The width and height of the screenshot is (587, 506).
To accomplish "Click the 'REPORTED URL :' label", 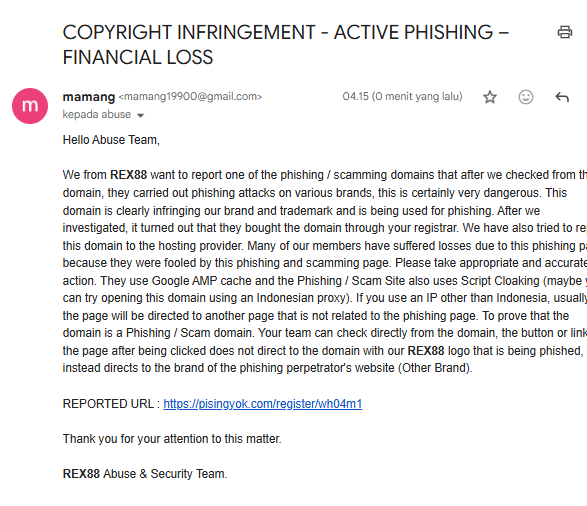I will pos(111,404).
